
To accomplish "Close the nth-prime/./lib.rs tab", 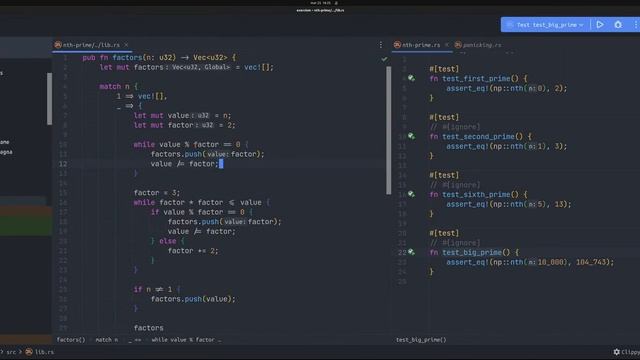I will coord(126,45).
